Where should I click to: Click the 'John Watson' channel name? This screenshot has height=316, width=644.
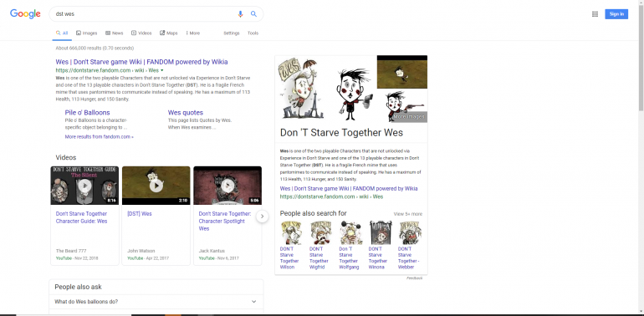point(141,251)
